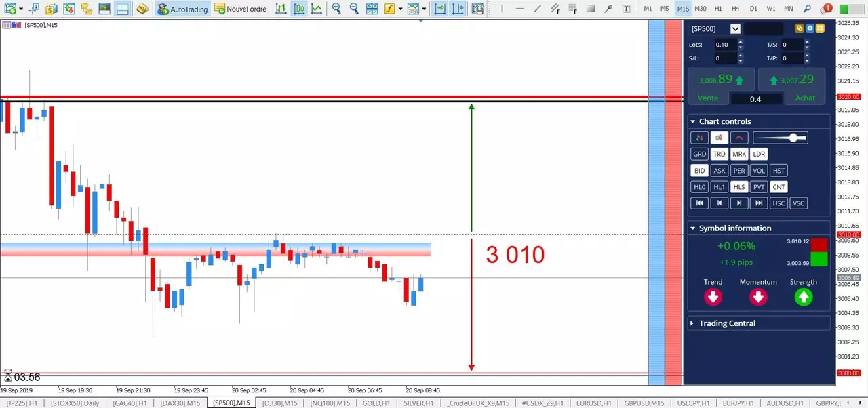This screenshot has width=868, height=408.
Task: Click the Nouvel ordre button
Action: click(x=240, y=9)
